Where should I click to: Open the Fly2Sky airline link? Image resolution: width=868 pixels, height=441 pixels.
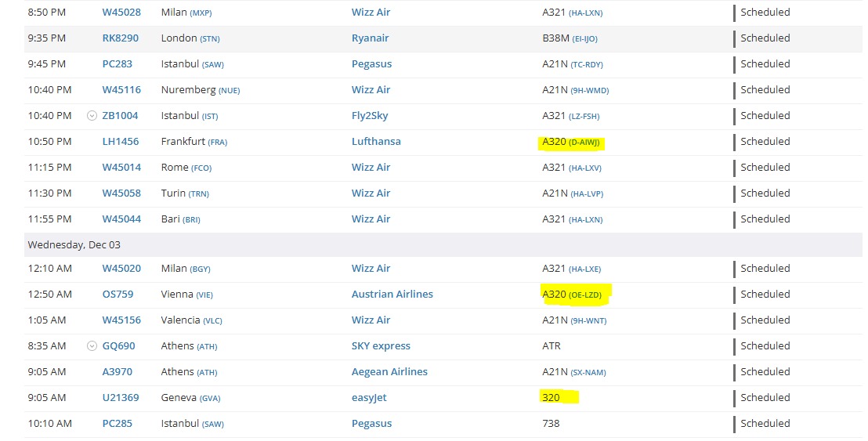pos(370,116)
